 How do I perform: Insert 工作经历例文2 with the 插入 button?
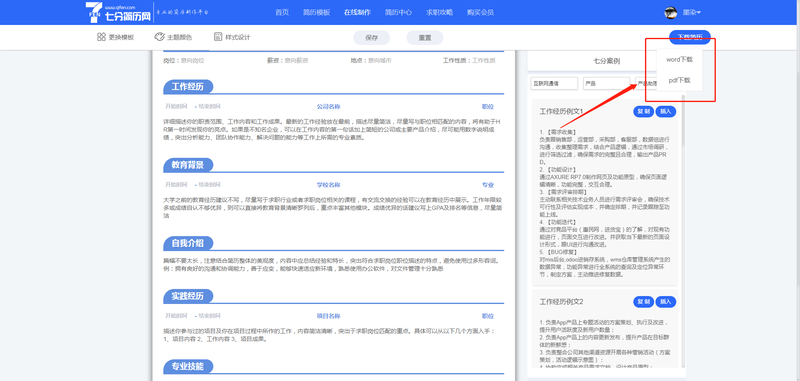point(665,301)
